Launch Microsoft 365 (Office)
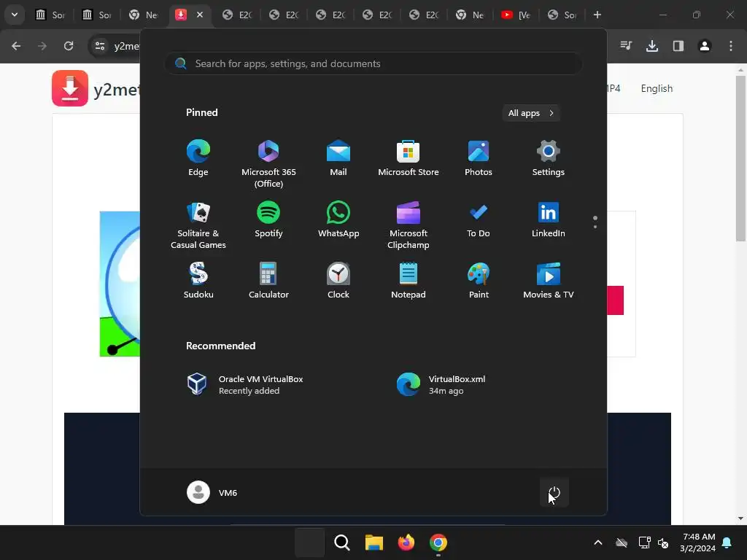 coord(268,164)
